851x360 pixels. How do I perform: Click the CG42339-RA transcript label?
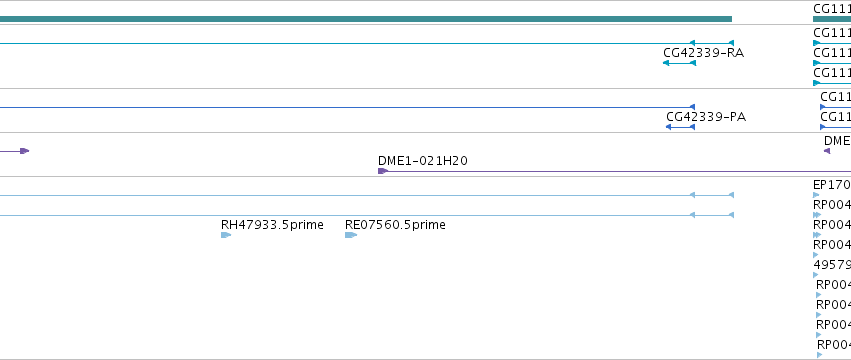click(703, 53)
